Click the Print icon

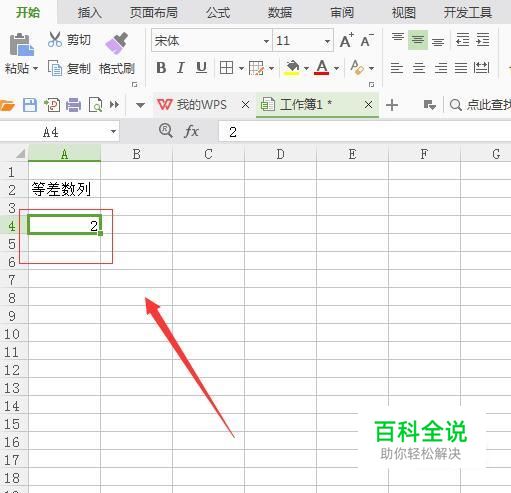[x=73, y=105]
